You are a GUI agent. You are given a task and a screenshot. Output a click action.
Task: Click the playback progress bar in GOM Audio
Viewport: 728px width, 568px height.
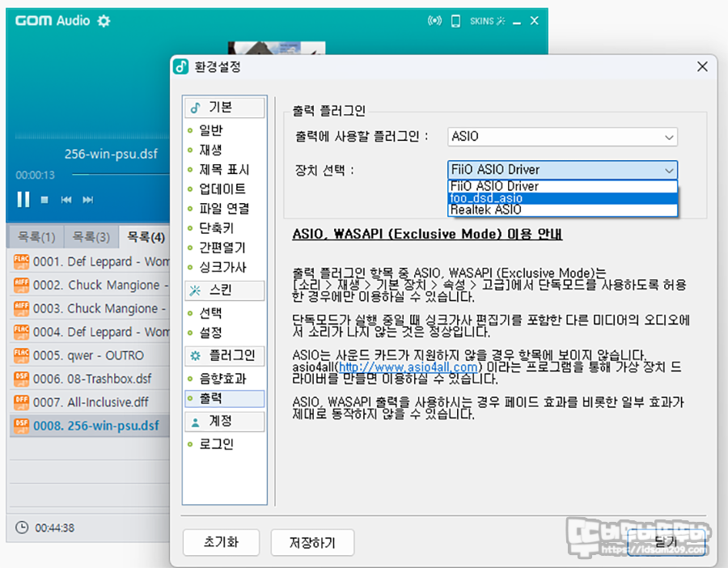tap(121, 175)
